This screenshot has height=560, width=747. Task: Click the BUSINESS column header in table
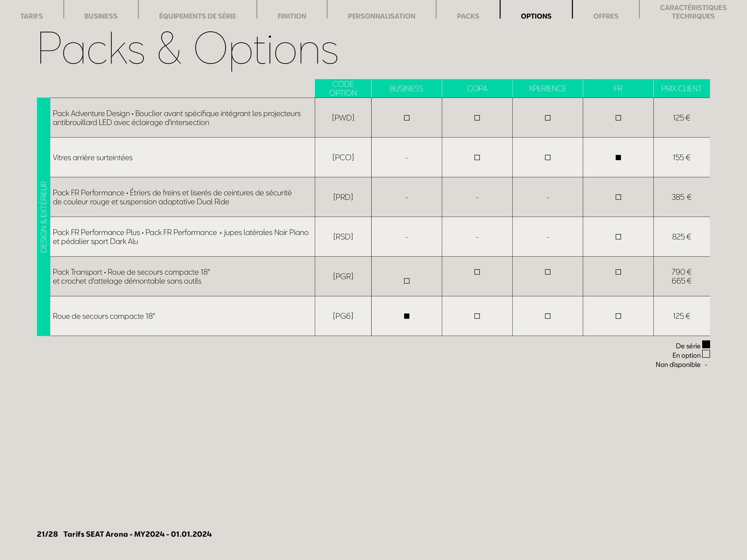[x=407, y=89]
